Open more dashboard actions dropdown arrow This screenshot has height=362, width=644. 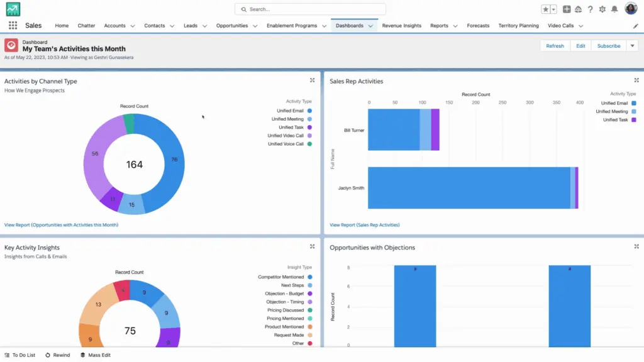coord(633,46)
